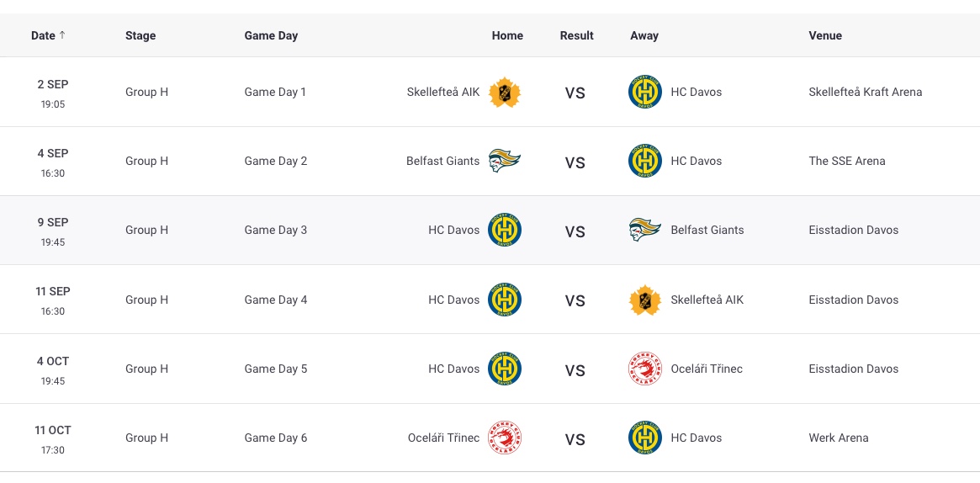980x483 pixels.
Task: Click HC Davos away logo in Game Day 6
Action: click(x=645, y=438)
